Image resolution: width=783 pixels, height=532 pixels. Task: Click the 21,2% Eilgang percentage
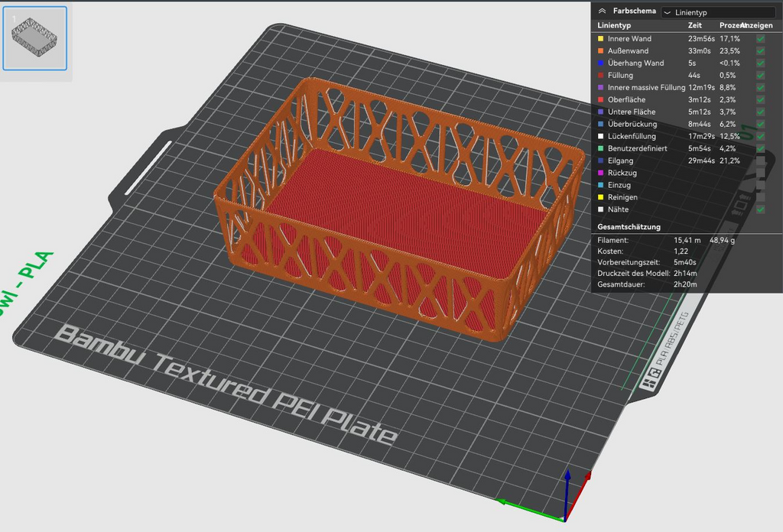(729, 161)
